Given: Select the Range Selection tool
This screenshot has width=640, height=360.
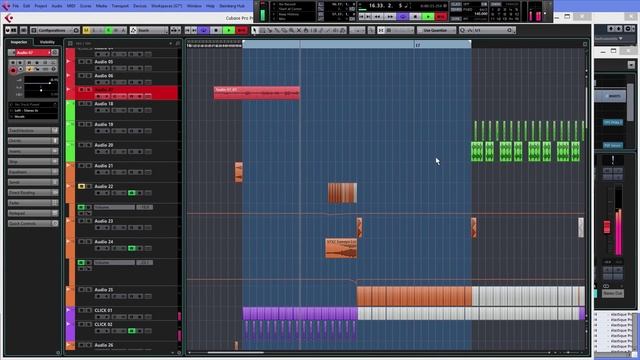Looking at the screenshot, I should tap(262, 30).
